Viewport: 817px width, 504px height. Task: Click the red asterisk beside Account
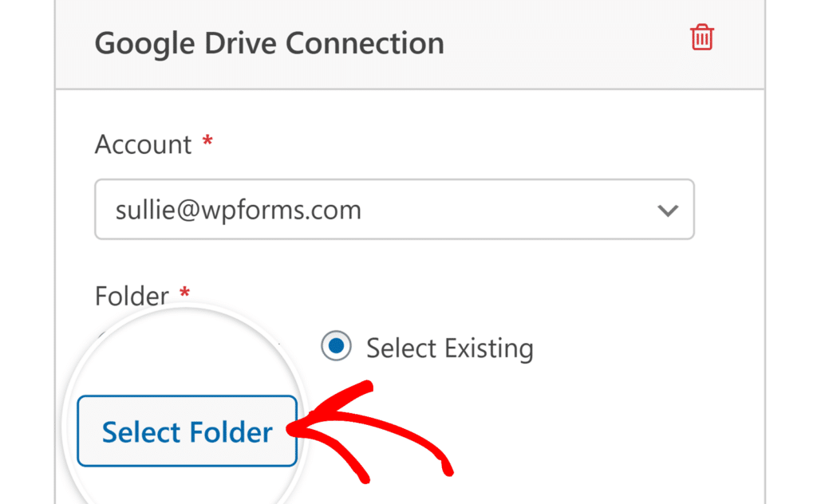[x=208, y=142]
